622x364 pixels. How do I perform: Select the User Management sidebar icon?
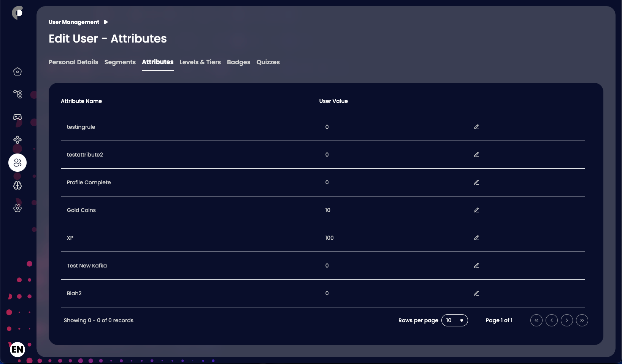coord(17,163)
